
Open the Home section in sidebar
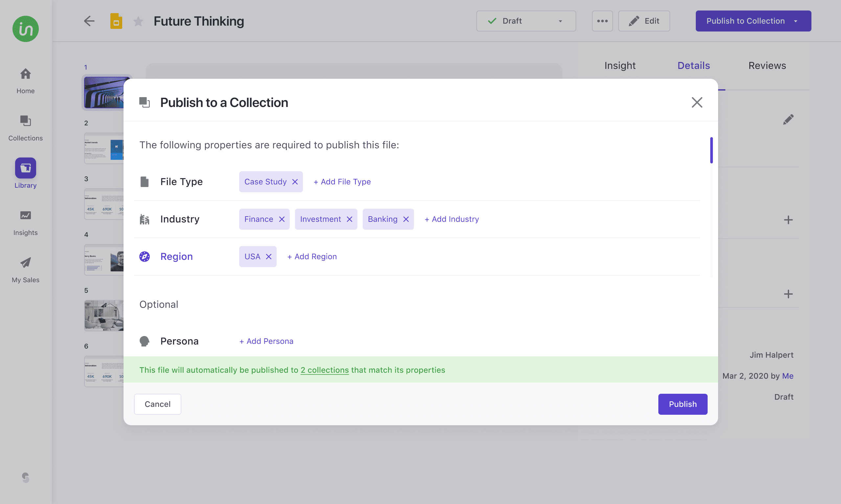pos(26,81)
